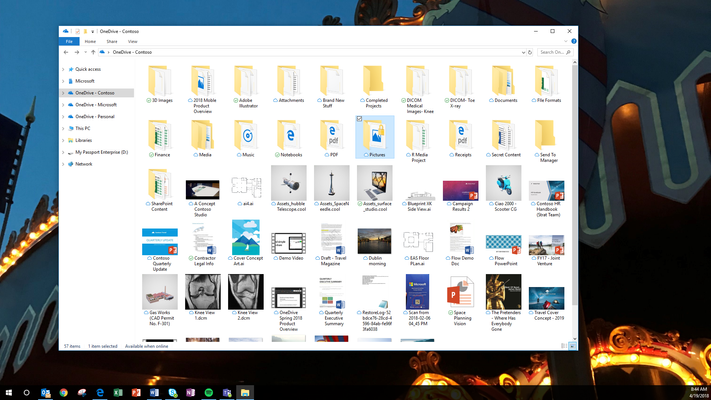Select OneDrive - Personal in navigation pane
This screenshot has height=400, width=711.
[95, 117]
